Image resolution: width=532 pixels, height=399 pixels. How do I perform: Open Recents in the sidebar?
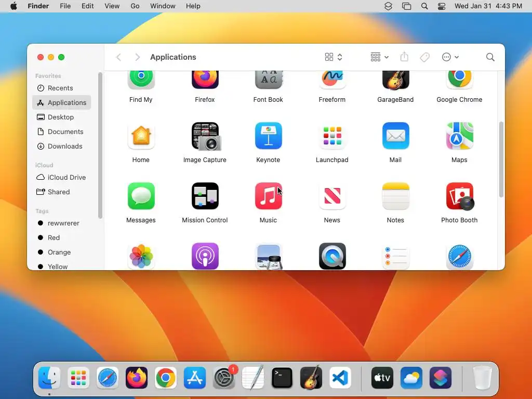62,88
